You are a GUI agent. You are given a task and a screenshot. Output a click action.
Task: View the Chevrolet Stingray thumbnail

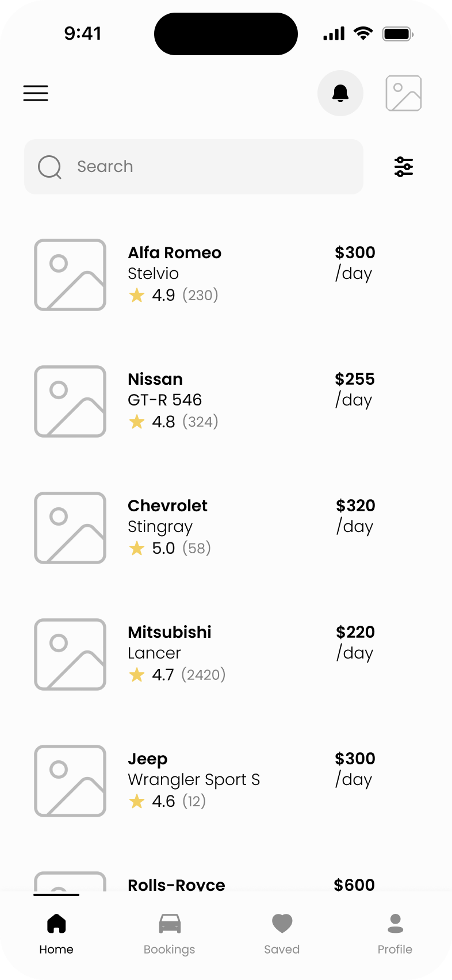(70, 528)
